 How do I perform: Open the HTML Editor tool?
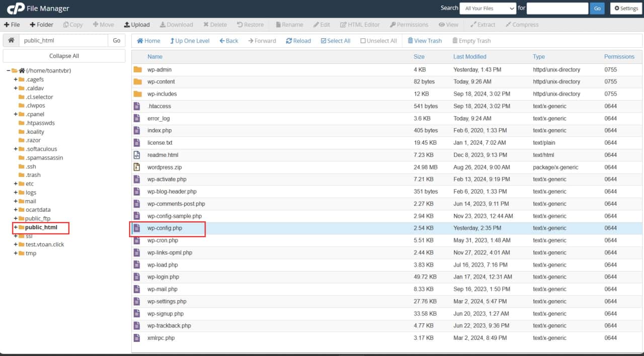coord(360,25)
